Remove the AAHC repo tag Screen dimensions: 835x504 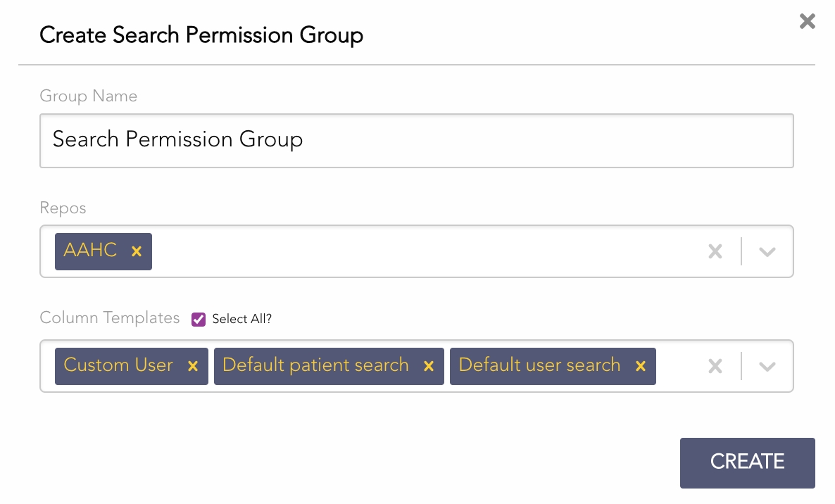coord(137,251)
